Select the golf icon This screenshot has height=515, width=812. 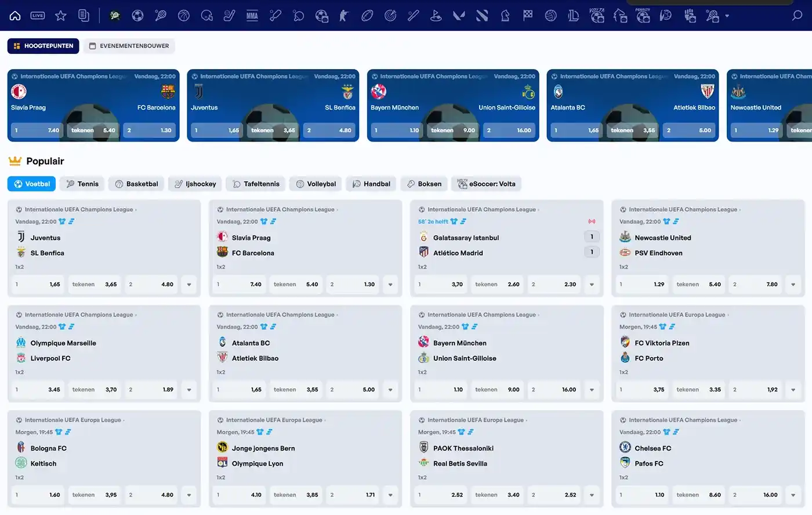click(x=436, y=16)
